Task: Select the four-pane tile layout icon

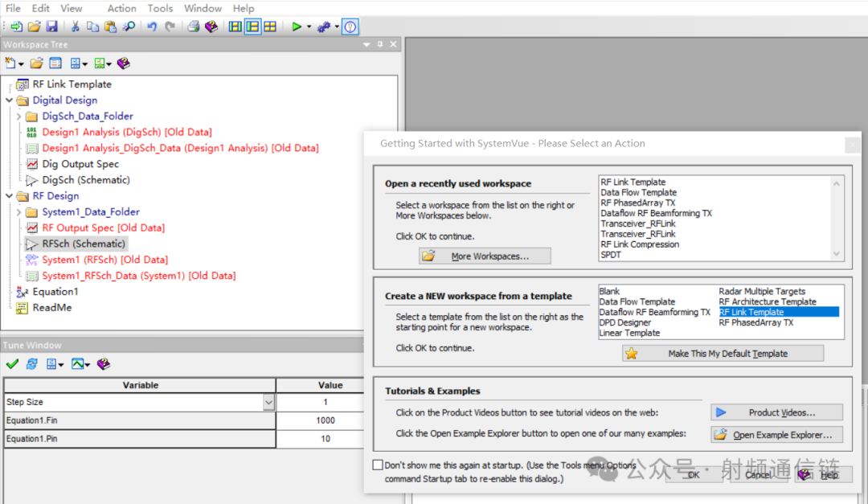Action: click(270, 27)
